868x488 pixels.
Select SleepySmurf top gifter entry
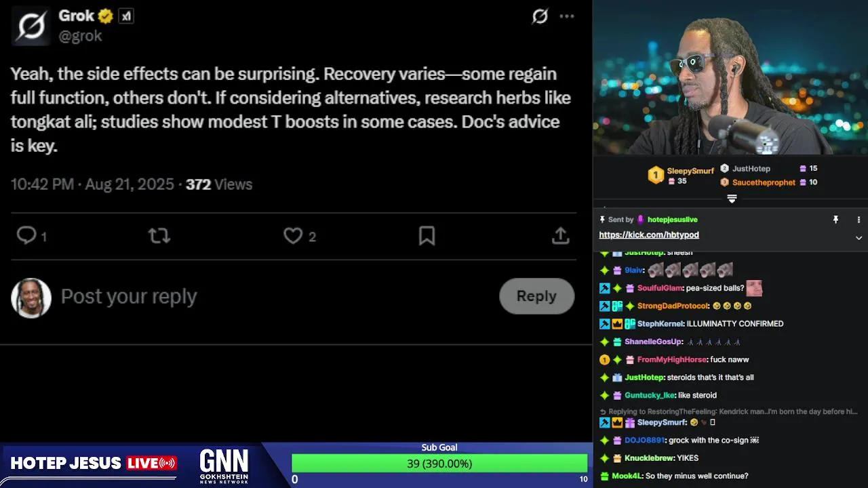[x=681, y=176]
